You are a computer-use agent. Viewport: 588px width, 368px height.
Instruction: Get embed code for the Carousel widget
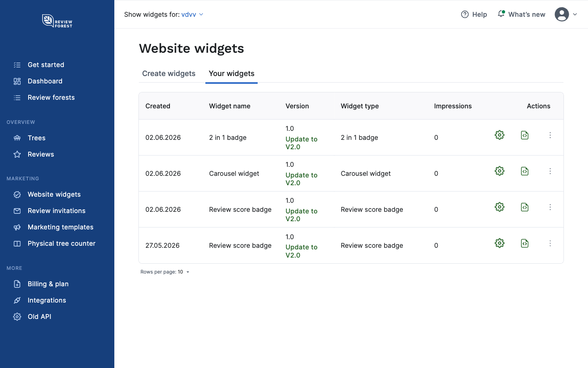(525, 171)
